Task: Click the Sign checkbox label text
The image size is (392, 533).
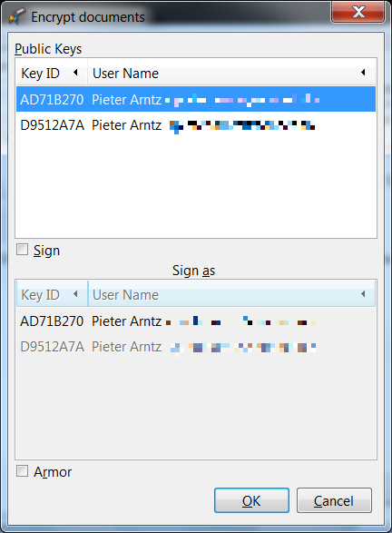Action: [46, 251]
